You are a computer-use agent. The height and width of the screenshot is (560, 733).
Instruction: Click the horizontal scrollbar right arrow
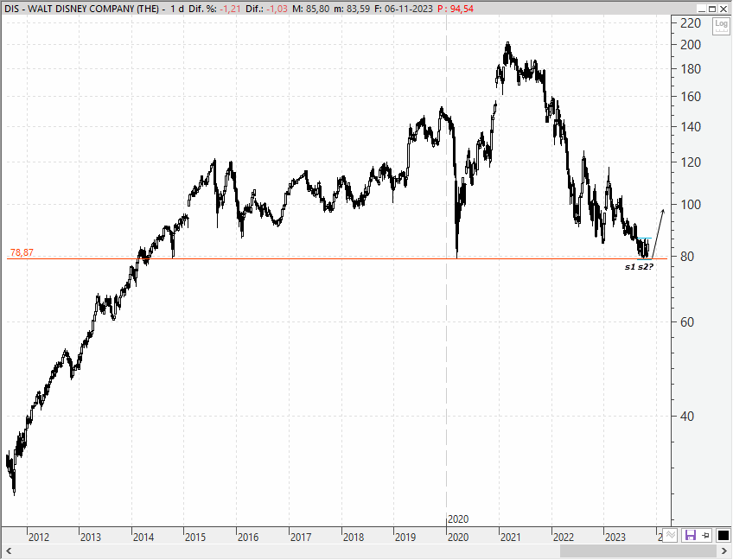pyautogui.click(x=724, y=551)
